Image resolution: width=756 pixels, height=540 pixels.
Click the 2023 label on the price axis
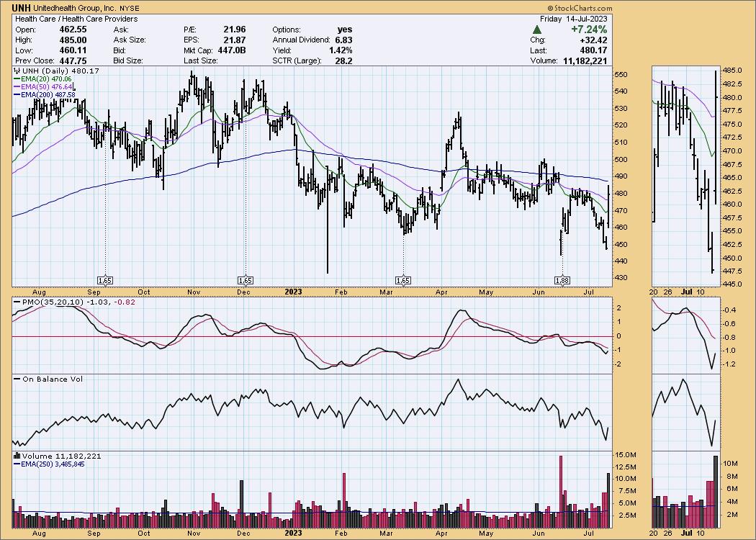click(x=293, y=292)
